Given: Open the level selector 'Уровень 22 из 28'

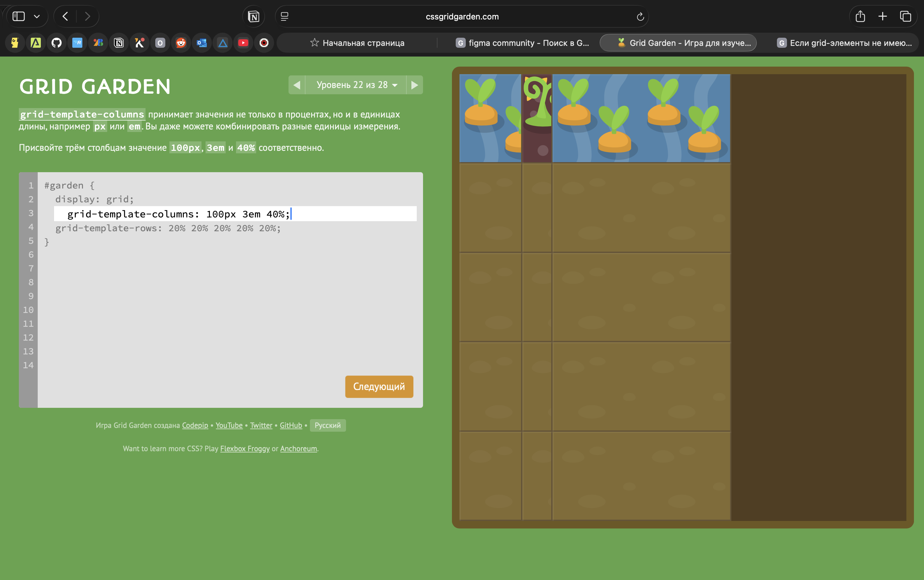Looking at the screenshot, I should tap(356, 85).
